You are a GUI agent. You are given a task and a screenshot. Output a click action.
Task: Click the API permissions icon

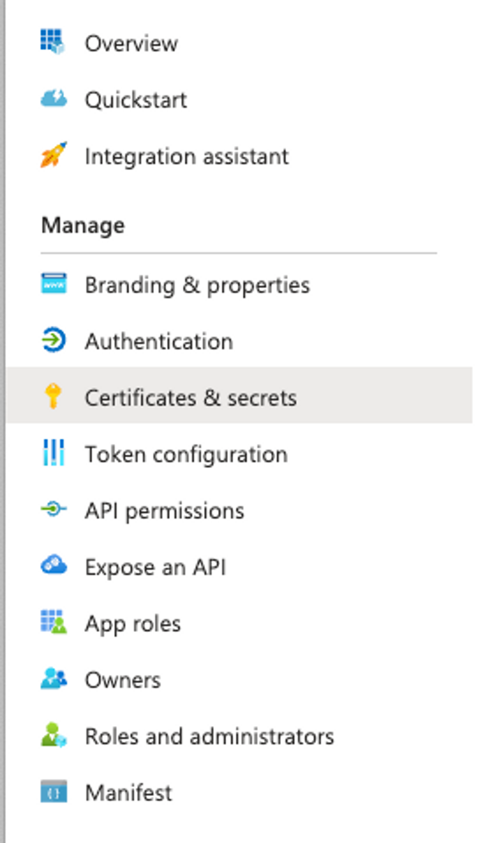[x=54, y=509]
